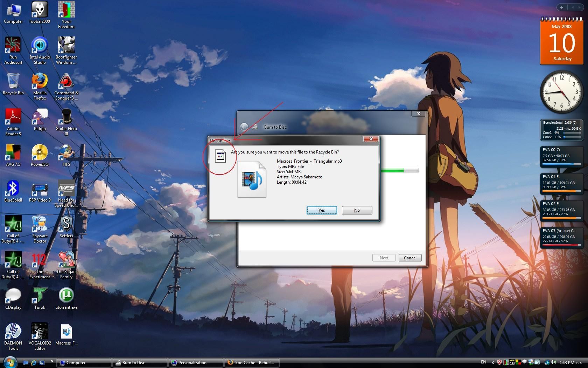Viewport: 588px width, 368px height.
Task: Select the Recycle Bin icon
Action: (x=13, y=84)
